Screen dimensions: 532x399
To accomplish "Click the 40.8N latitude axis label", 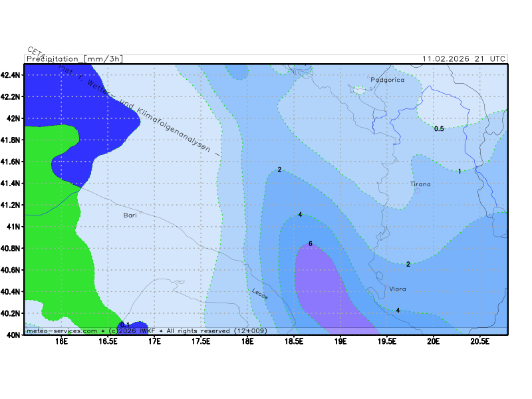I will pyautogui.click(x=11, y=248).
